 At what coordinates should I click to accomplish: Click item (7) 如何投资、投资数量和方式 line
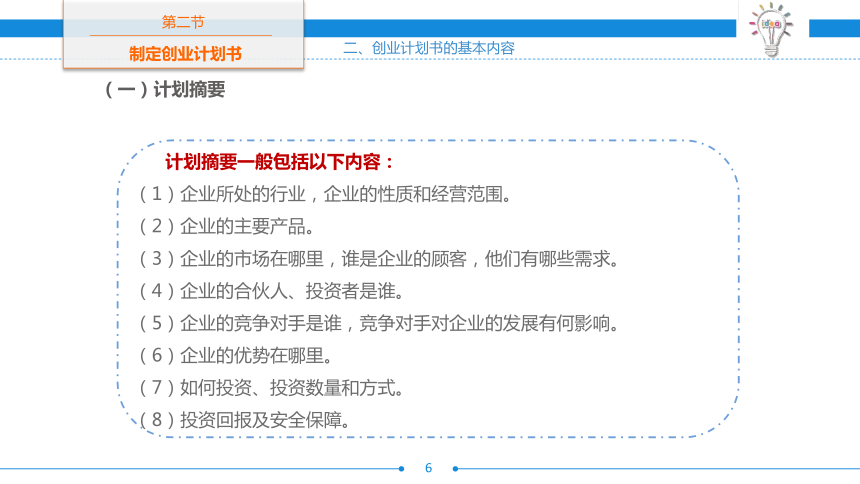click(x=271, y=388)
